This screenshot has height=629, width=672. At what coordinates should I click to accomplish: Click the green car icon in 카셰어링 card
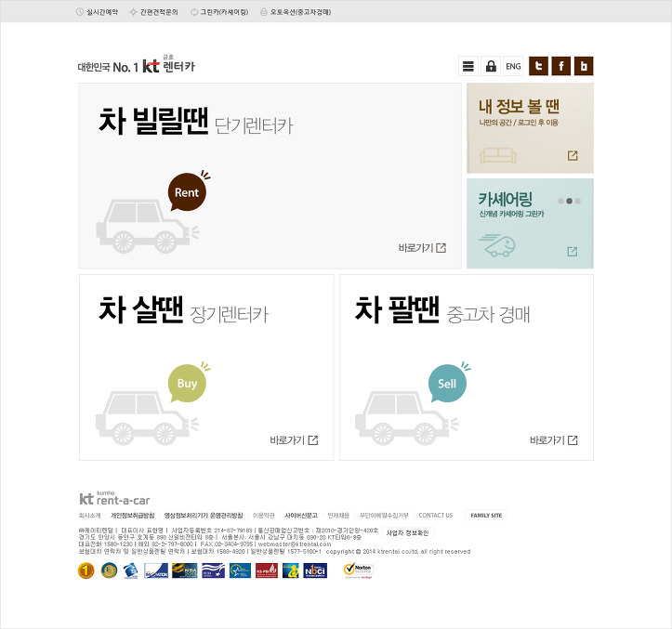coord(497,245)
